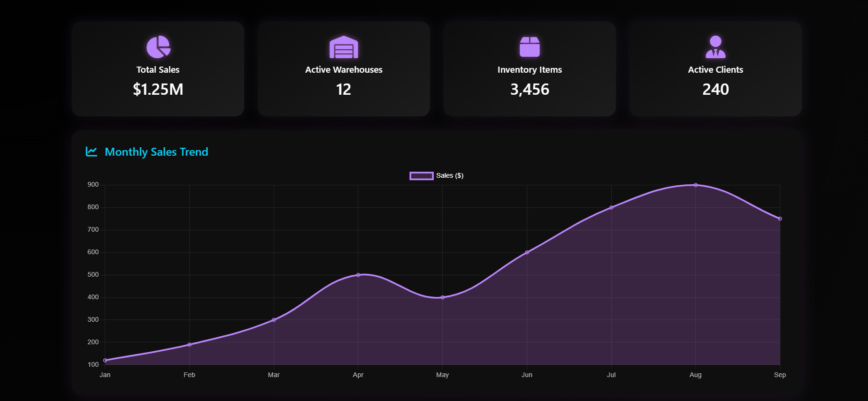Click the Feb data point on chart
The image size is (868, 401).
[189, 345]
